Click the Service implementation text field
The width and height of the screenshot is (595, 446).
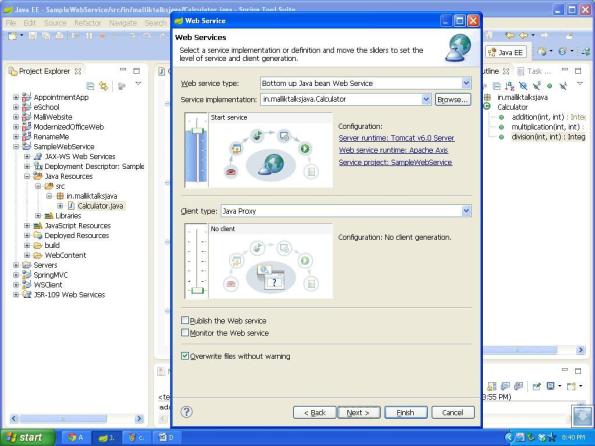[341, 99]
